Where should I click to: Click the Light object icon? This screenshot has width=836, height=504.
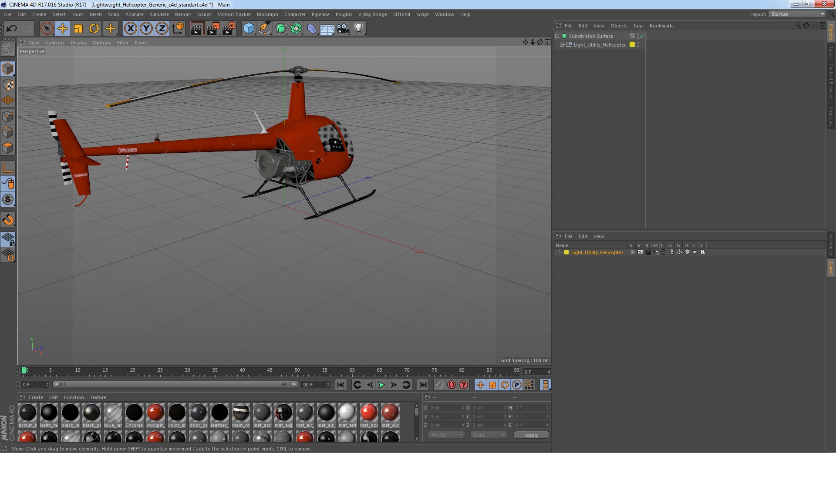click(x=358, y=29)
